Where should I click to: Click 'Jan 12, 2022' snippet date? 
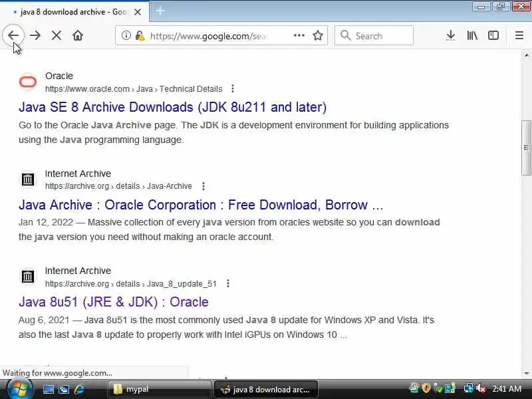point(46,222)
